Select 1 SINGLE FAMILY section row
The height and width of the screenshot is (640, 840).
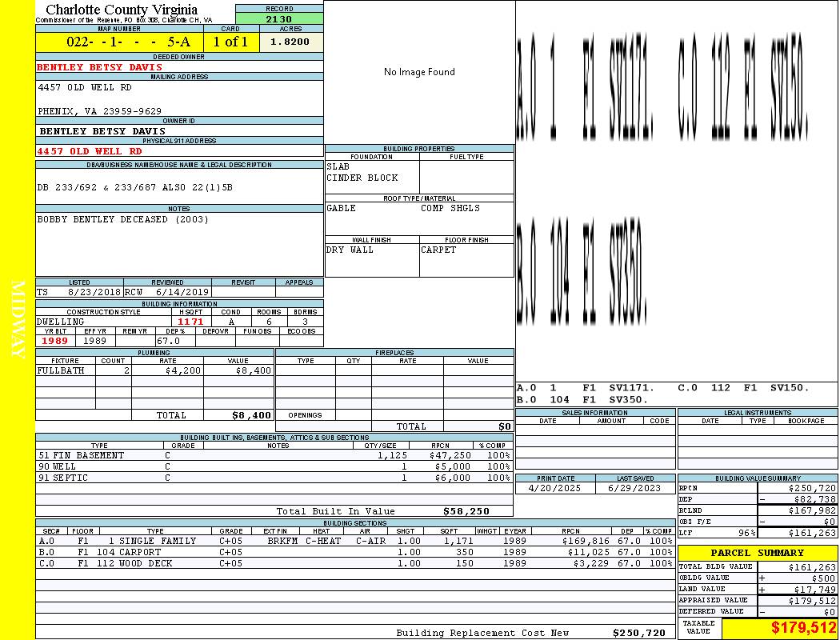pos(355,541)
